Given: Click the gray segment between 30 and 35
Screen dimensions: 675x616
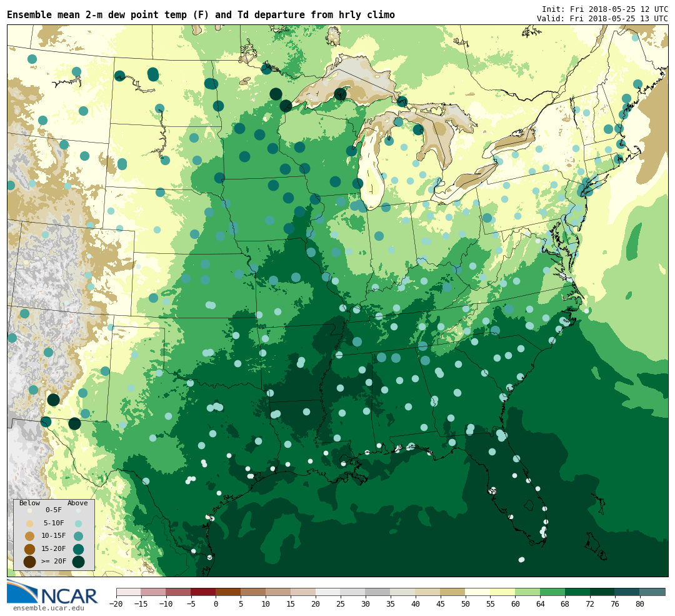Looking at the screenshot, I should click(378, 592).
